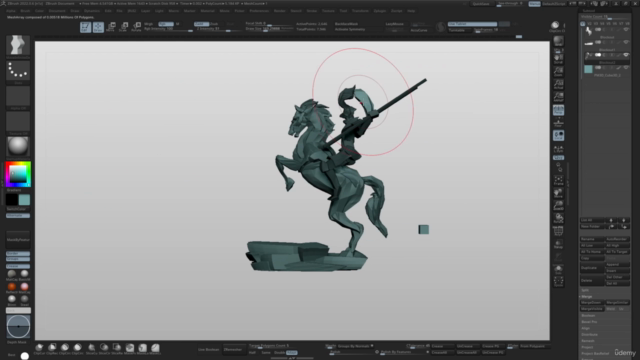Viewport: 640px width, 360px height.
Task: Click the Duplicate subtool button
Action: pos(592,268)
